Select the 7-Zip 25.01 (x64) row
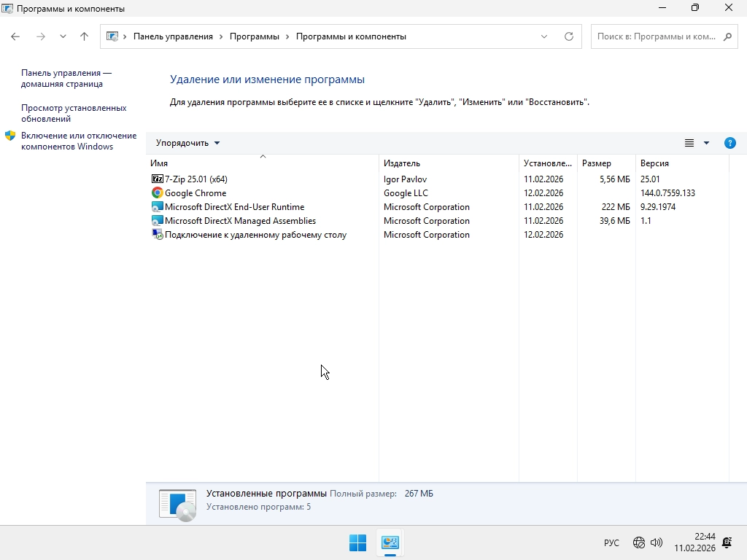The image size is (747, 560). (439, 179)
